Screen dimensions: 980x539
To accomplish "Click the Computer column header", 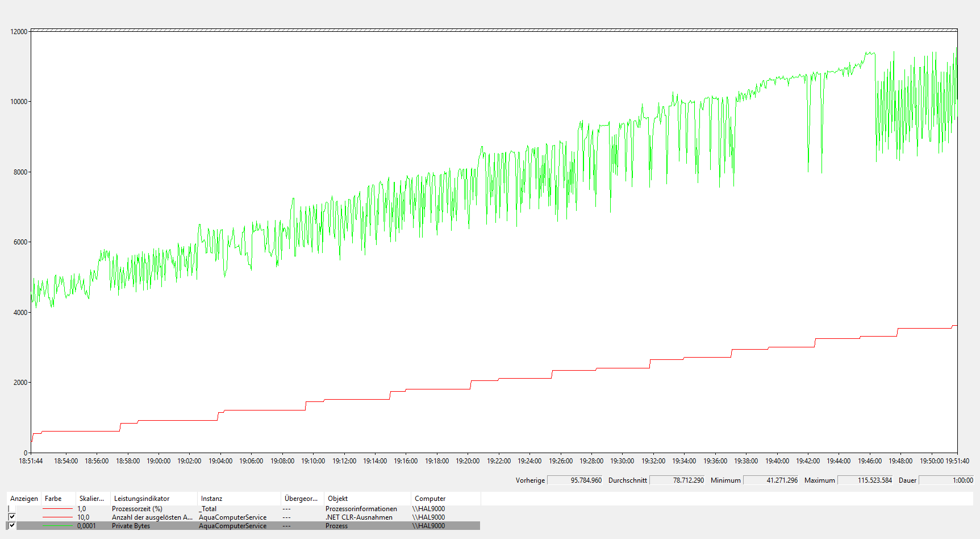I will [430, 499].
